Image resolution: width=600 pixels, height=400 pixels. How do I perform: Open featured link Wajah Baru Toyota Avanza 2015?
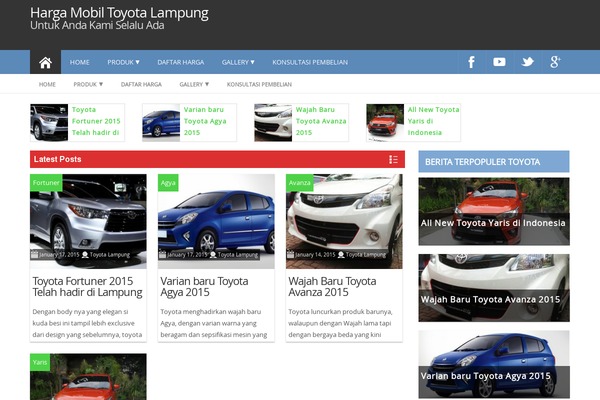click(321, 121)
